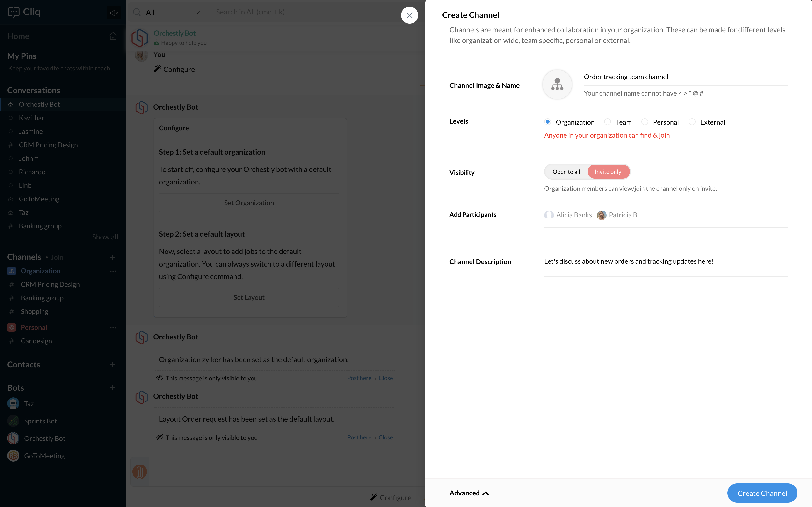
Task: Switch visibility to Open to all
Action: click(566, 172)
